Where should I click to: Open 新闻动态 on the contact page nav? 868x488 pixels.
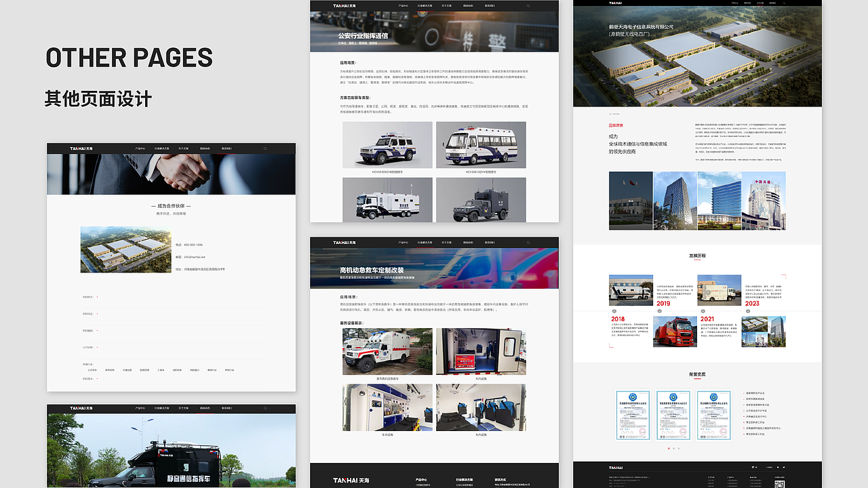pos(205,148)
